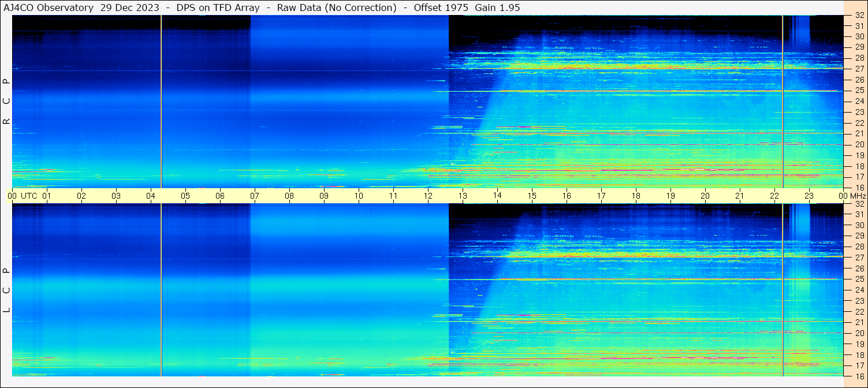This screenshot has width=868, height=388.
Task: Click the Gain 1.95 text in the header
Action: tap(497, 8)
